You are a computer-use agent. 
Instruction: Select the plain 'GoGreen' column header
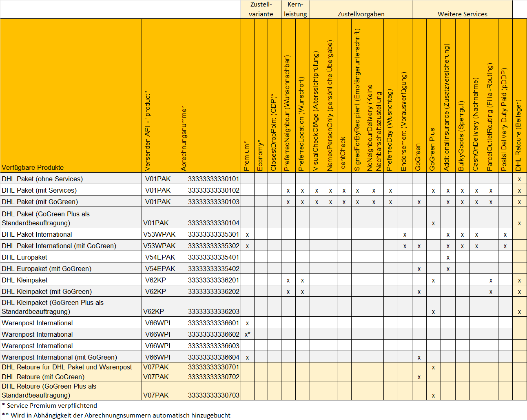point(419,96)
